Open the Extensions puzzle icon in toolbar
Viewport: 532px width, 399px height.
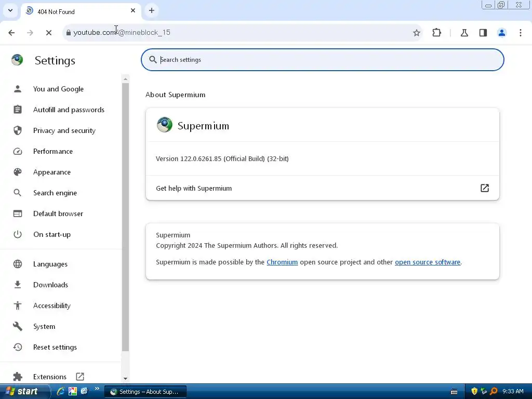[436, 33]
